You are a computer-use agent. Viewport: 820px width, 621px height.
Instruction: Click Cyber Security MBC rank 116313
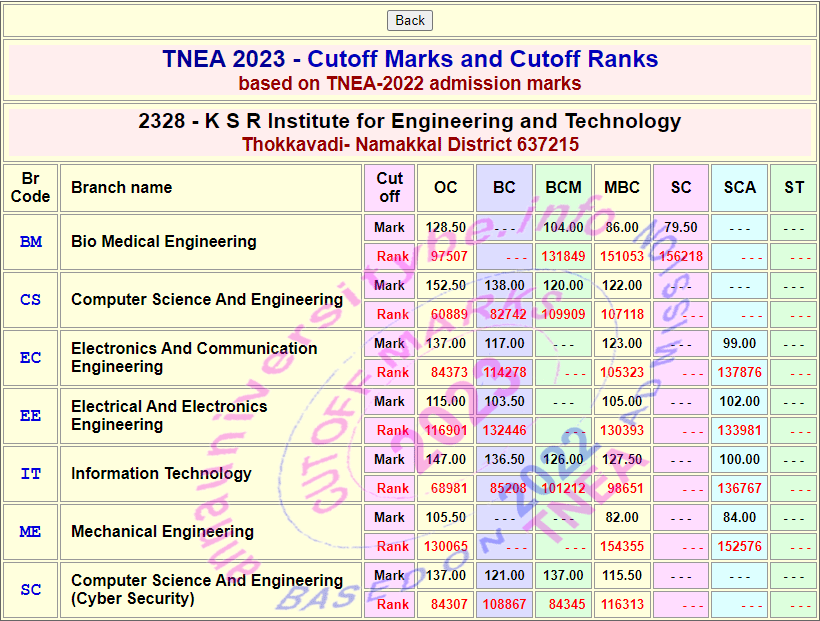click(x=622, y=605)
